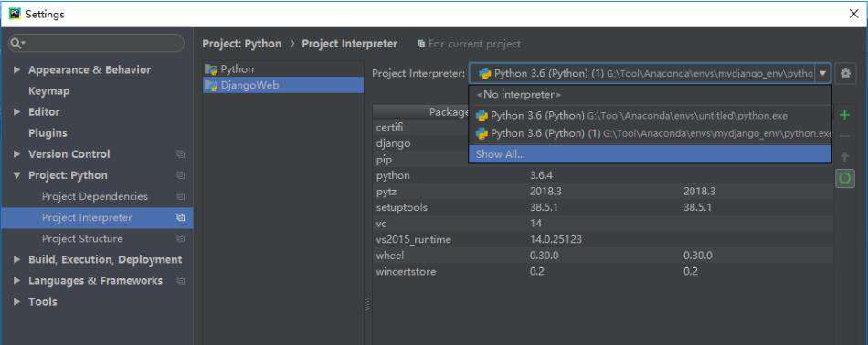Select the vc package row

(603, 224)
